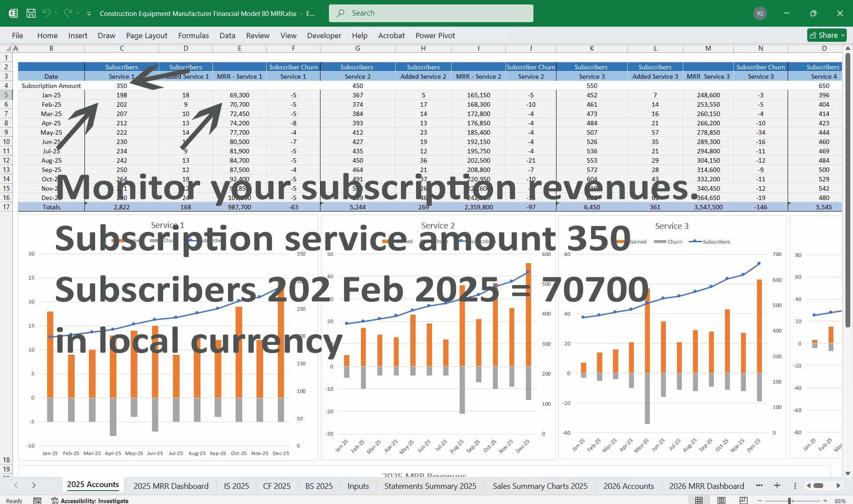Image resolution: width=853 pixels, height=504 pixels.
Task: Click the Select All corner triangle
Action: pyautogui.click(x=8, y=48)
